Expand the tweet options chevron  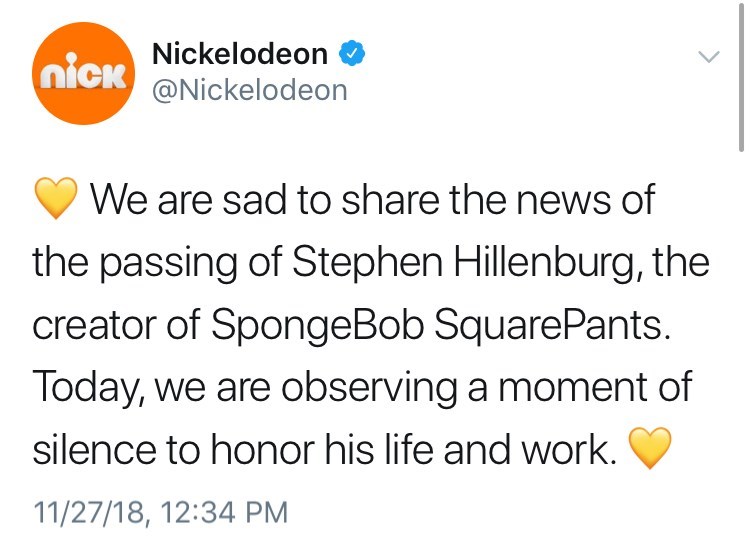pyautogui.click(x=707, y=58)
